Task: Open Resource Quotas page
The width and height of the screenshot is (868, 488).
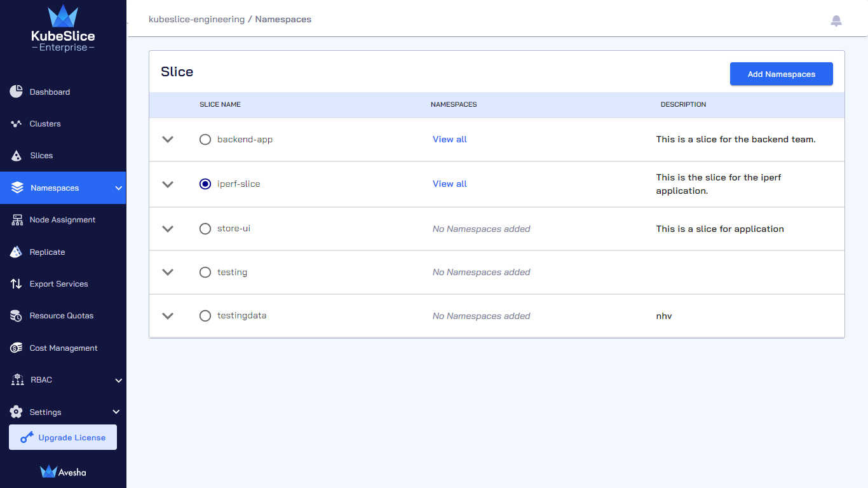Action: (x=63, y=316)
